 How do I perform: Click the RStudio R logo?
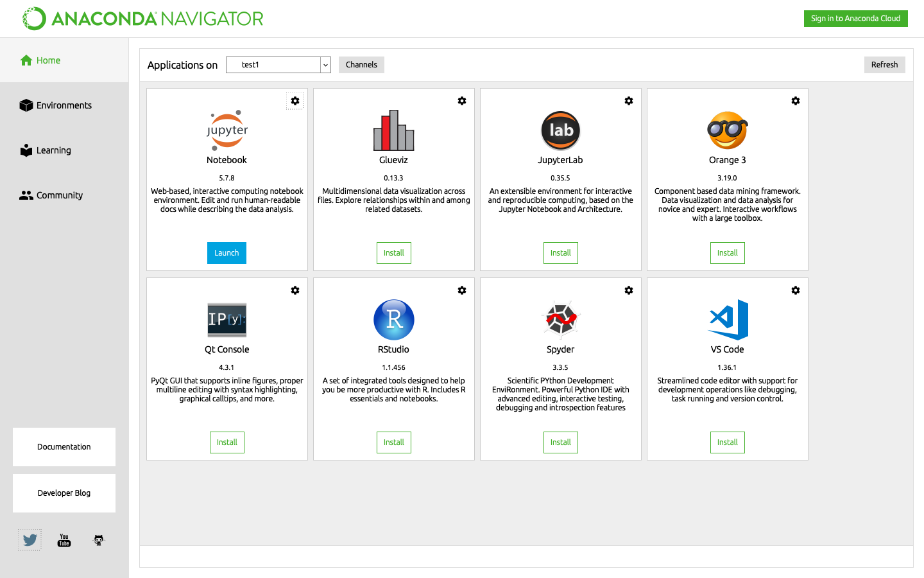click(394, 320)
